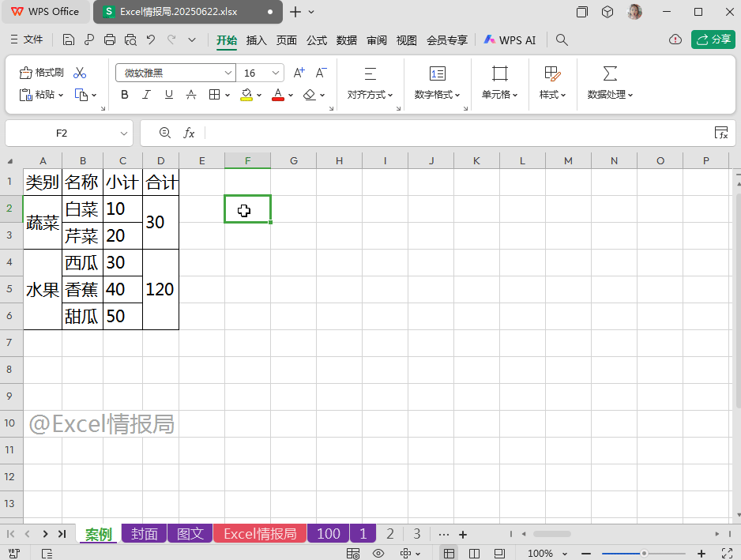Open the paste tool
741x560 pixels.
coord(38,94)
